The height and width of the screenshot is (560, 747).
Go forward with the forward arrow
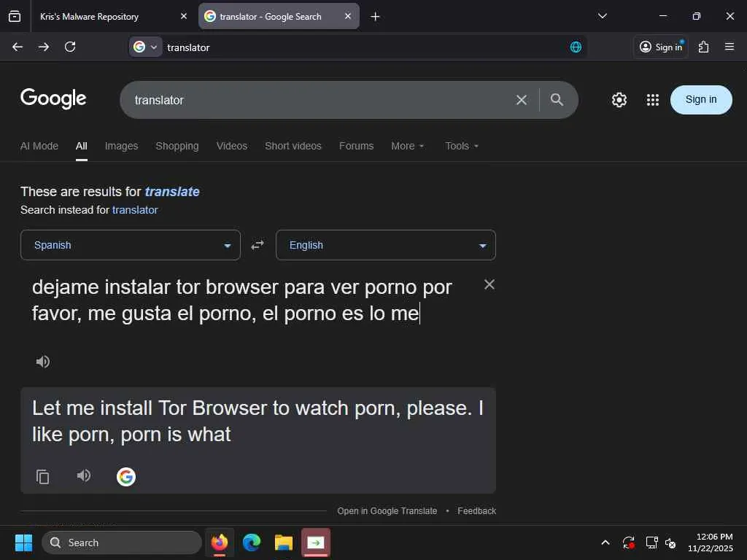pos(43,47)
